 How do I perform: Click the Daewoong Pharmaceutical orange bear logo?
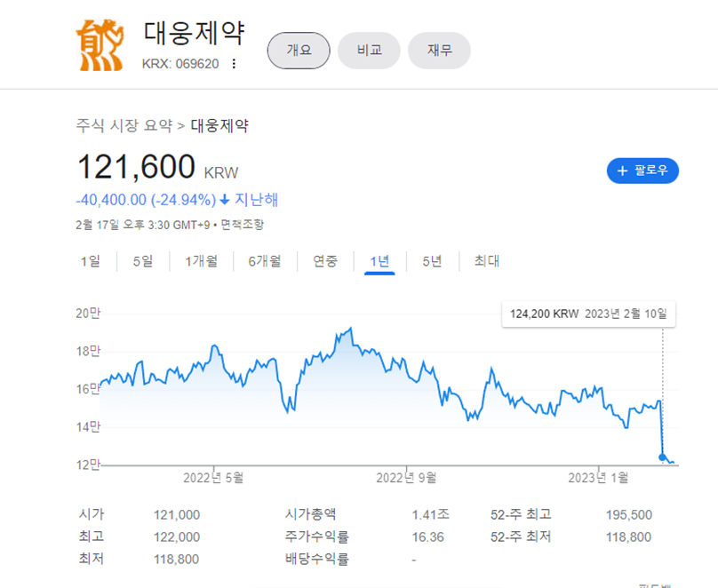[x=100, y=45]
